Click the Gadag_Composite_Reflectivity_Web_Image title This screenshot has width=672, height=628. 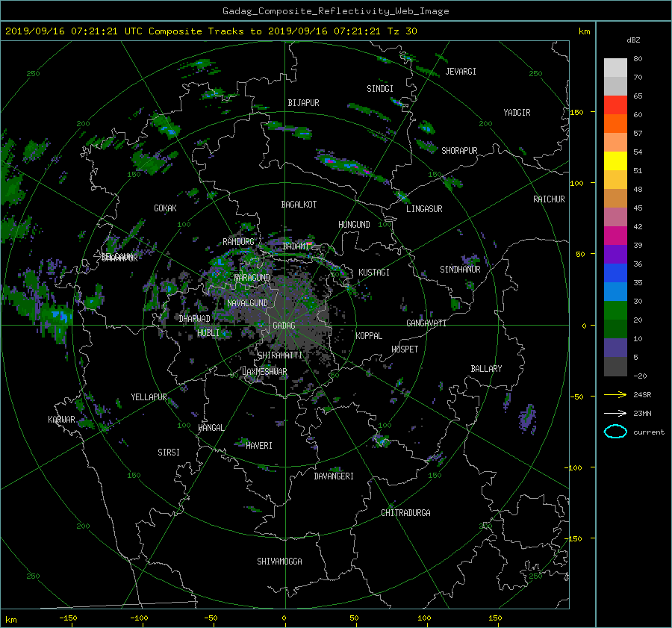(x=335, y=11)
